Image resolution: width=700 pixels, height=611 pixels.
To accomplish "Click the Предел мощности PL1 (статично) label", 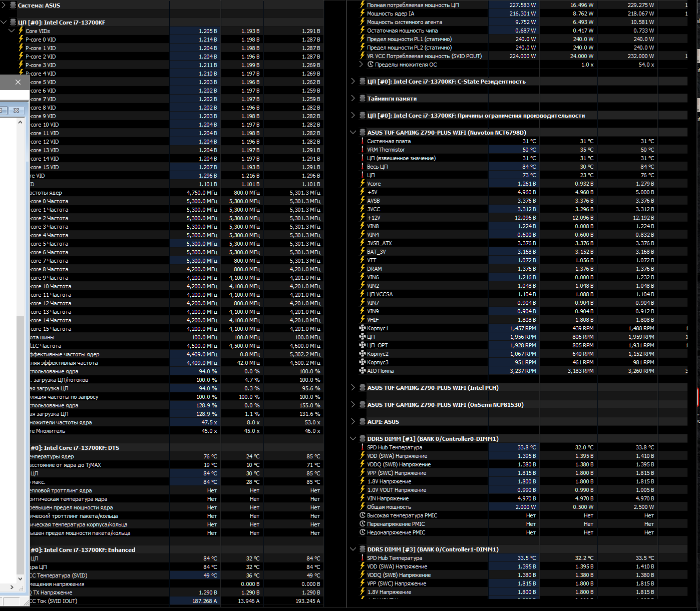I will 409,39.
